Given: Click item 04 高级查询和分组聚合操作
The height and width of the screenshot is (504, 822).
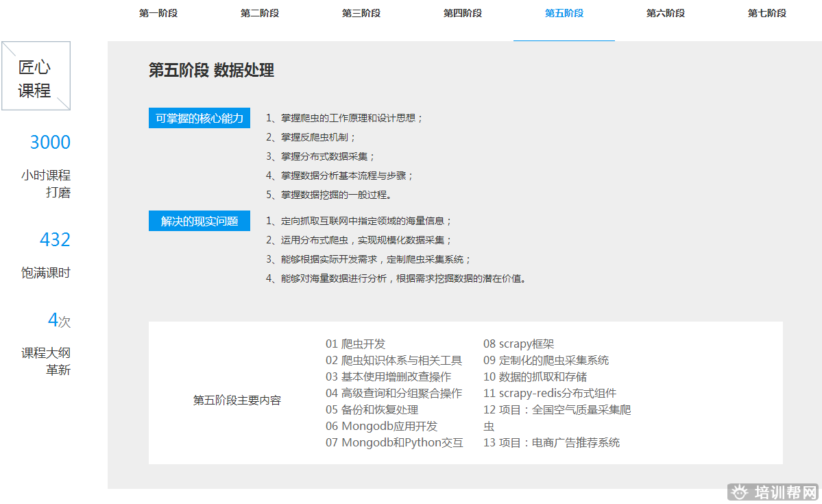Looking at the screenshot, I should pyautogui.click(x=394, y=394).
